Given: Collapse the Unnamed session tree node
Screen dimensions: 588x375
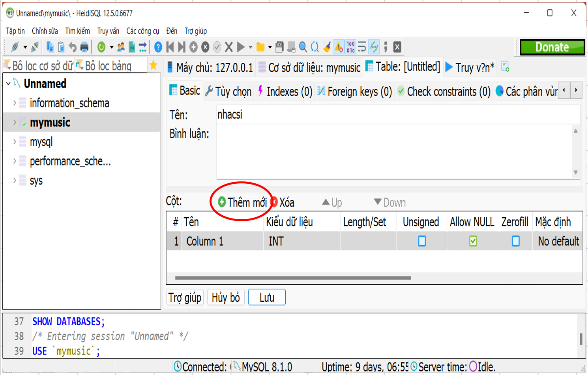Looking at the screenshot, I should (8, 84).
